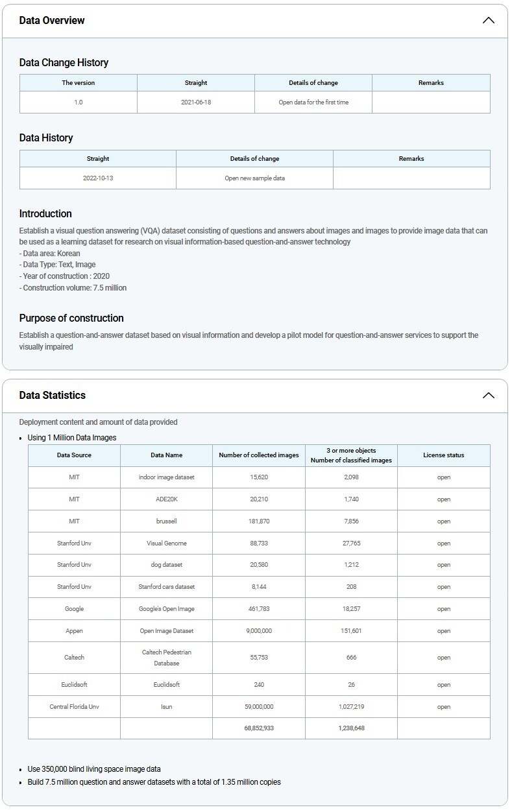
Task: Click the Data Overview panel title
Action: coord(52,20)
